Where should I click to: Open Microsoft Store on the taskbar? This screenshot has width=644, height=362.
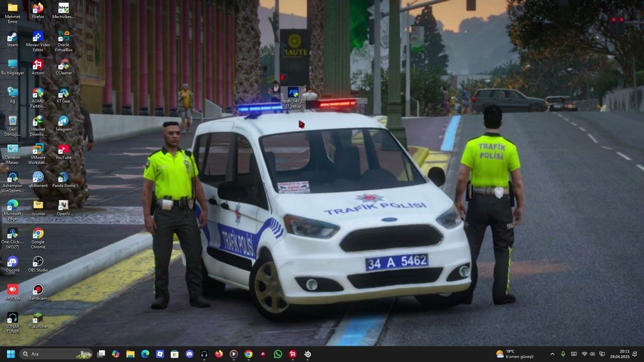(x=175, y=354)
